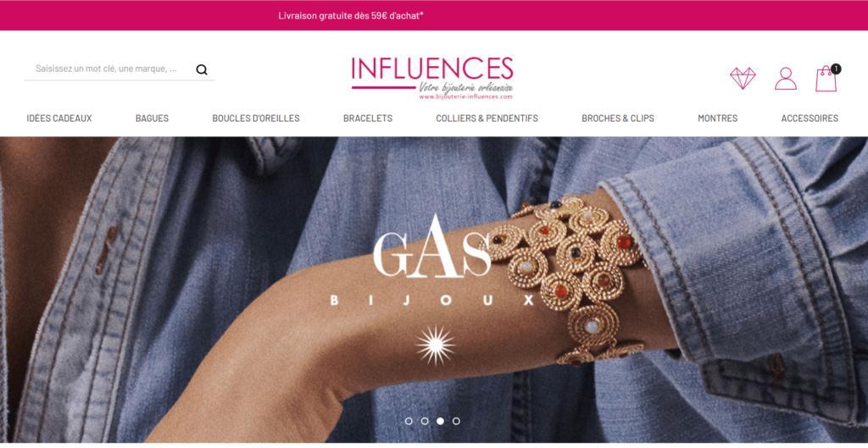Select the first carousel slide dot

[409, 421]
